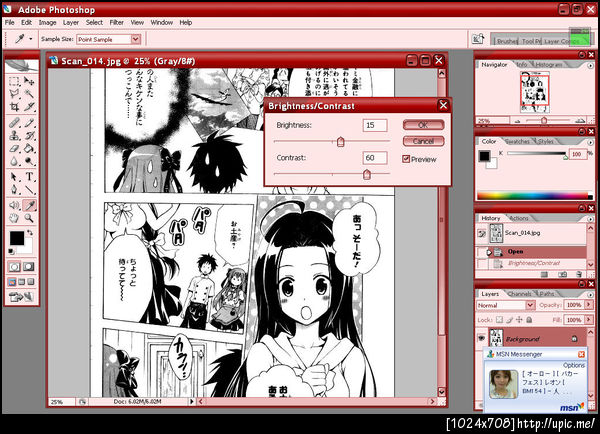Click the Contrast value field
Viewport: 600px width, 434px height.
point(375,158)
